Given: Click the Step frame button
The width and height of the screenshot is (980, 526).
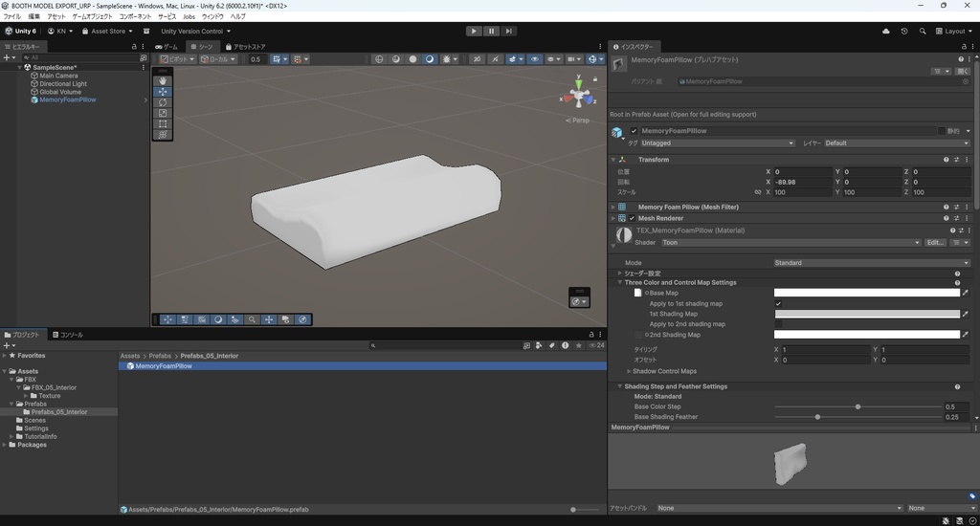Looking at the screenshot, I should (509, 31).
